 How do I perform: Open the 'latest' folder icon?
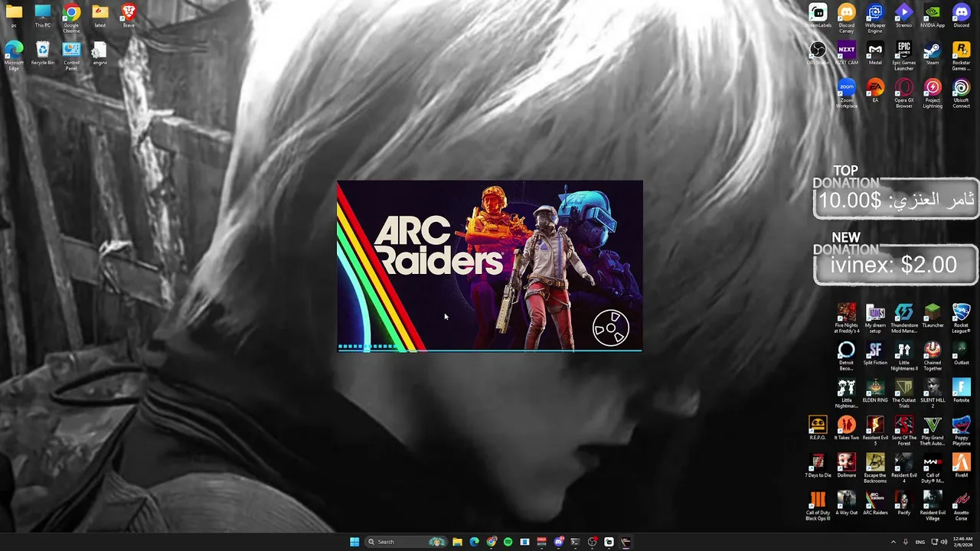click(100, 16)
